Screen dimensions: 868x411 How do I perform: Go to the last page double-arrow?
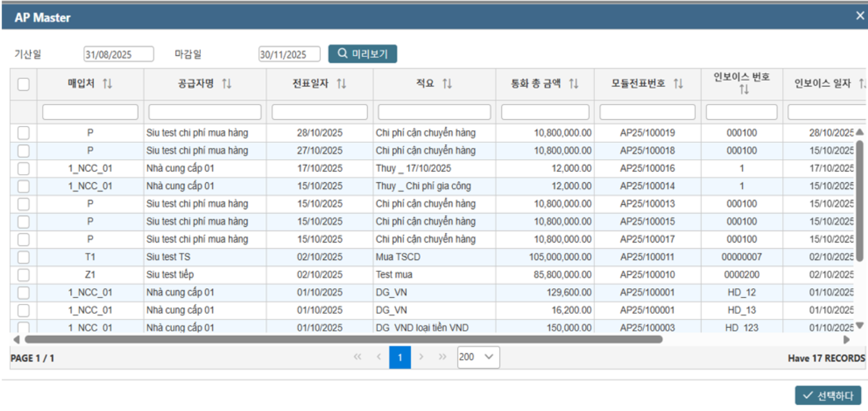[442, 357]
